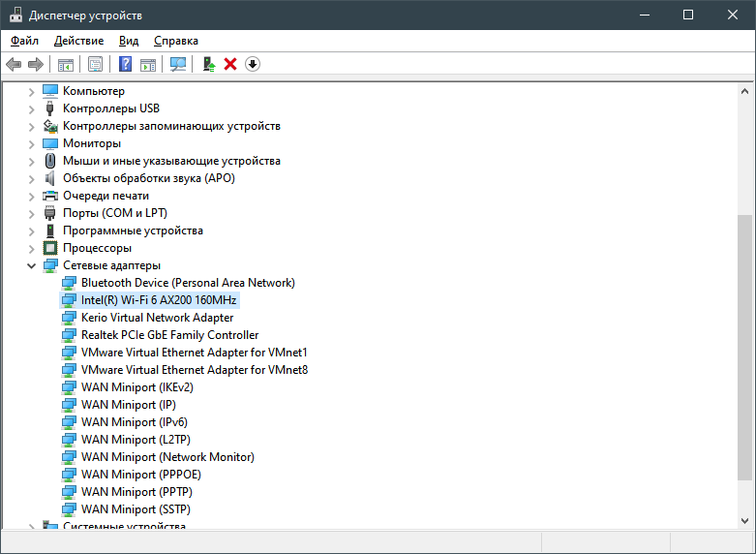
Task: Click the mouse icon for Мыши category
Action: 49,161
